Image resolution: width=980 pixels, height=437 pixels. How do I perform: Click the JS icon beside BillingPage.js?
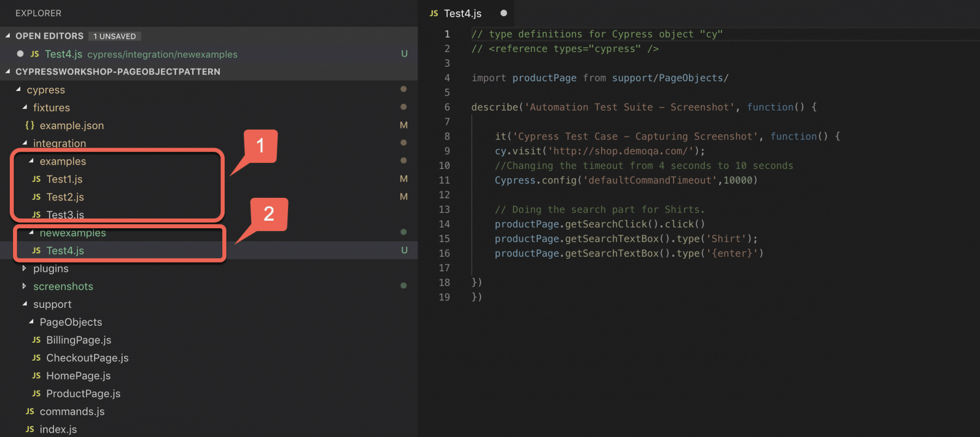point(36,340)
